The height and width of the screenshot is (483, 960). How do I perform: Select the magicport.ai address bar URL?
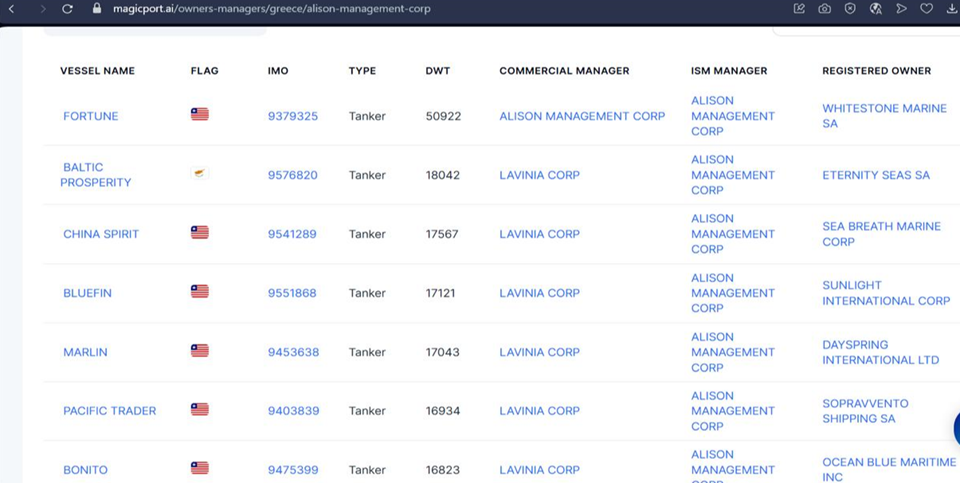(271, 9)
